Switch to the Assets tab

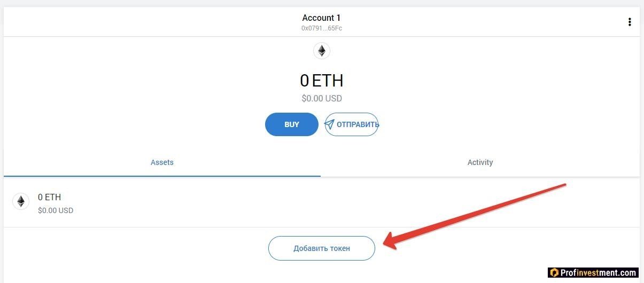coord(162,162)
